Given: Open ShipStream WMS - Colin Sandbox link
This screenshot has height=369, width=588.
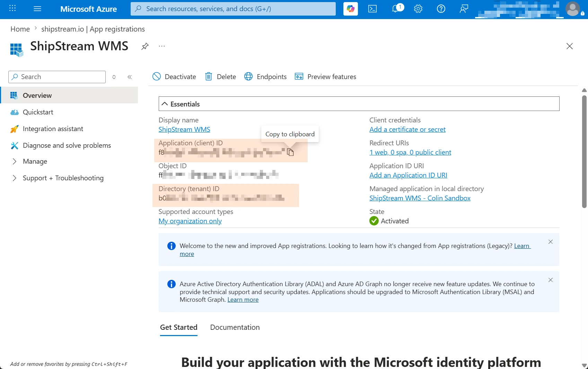Looking at the screenshot, I should [x=420, y=198].
